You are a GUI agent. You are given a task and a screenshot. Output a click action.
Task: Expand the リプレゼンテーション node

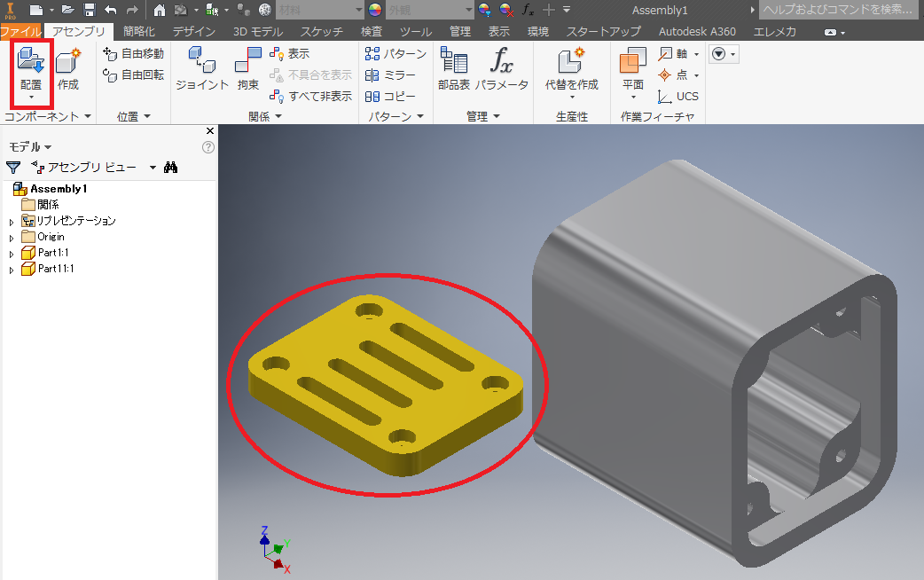coord(12,223)
